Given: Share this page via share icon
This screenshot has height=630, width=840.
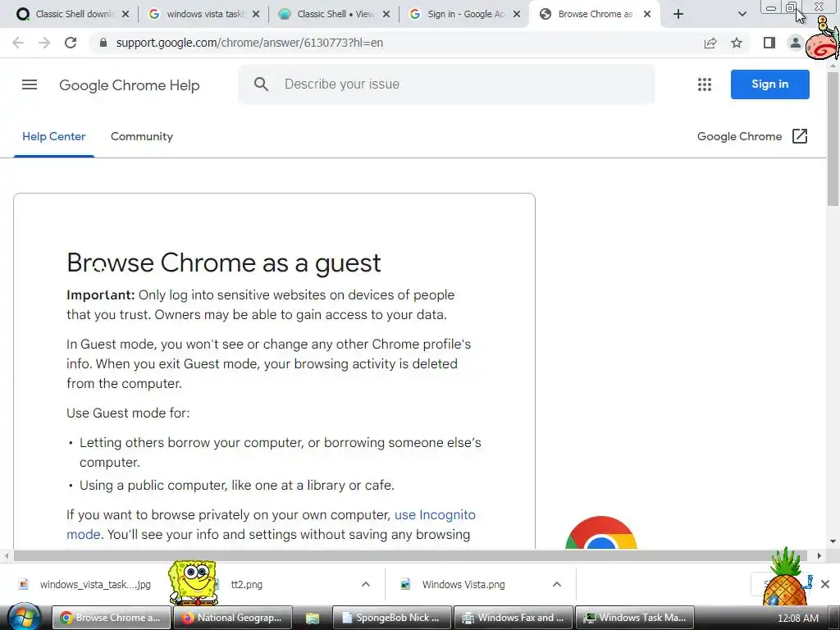Looking at the screenshot, I should coord(710,43).
